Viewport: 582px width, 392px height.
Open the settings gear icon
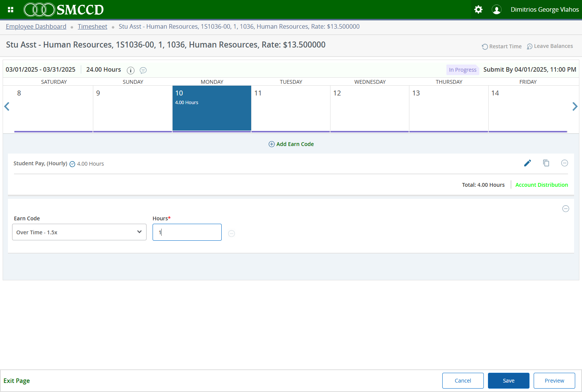[x=478, y=9]
